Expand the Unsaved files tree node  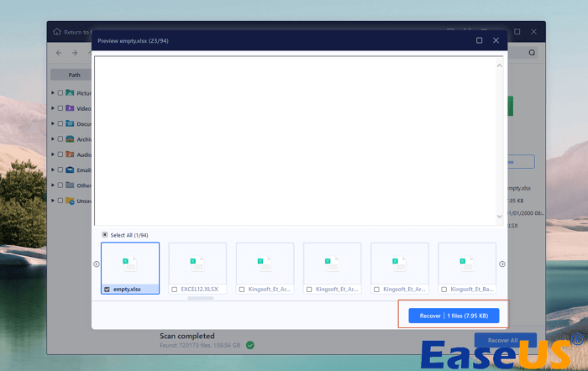[x=53, y=200]
